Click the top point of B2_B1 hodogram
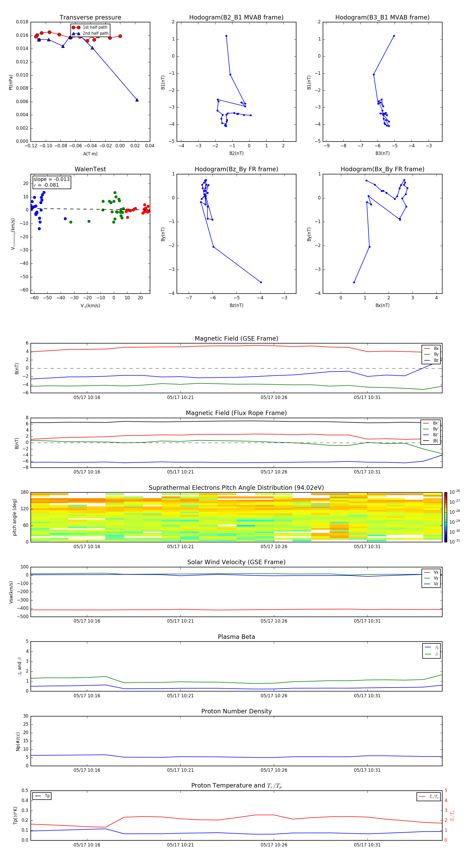 click(226, 36)
